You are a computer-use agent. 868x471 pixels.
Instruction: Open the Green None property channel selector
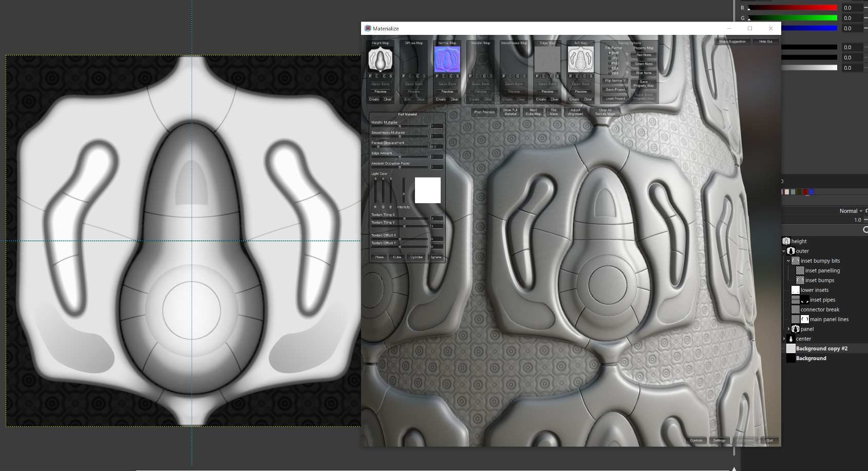pyautogui.click(x=644, y=64)
